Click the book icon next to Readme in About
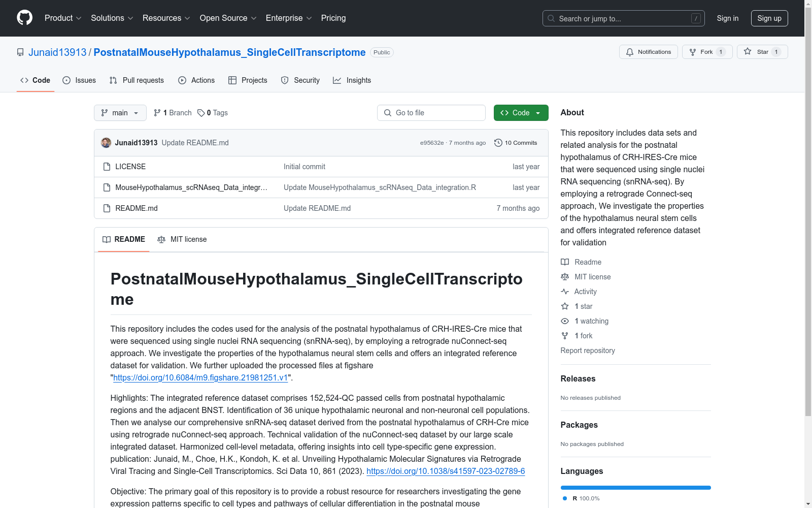Viewport: 812px width, 508px height. (565, 262)
